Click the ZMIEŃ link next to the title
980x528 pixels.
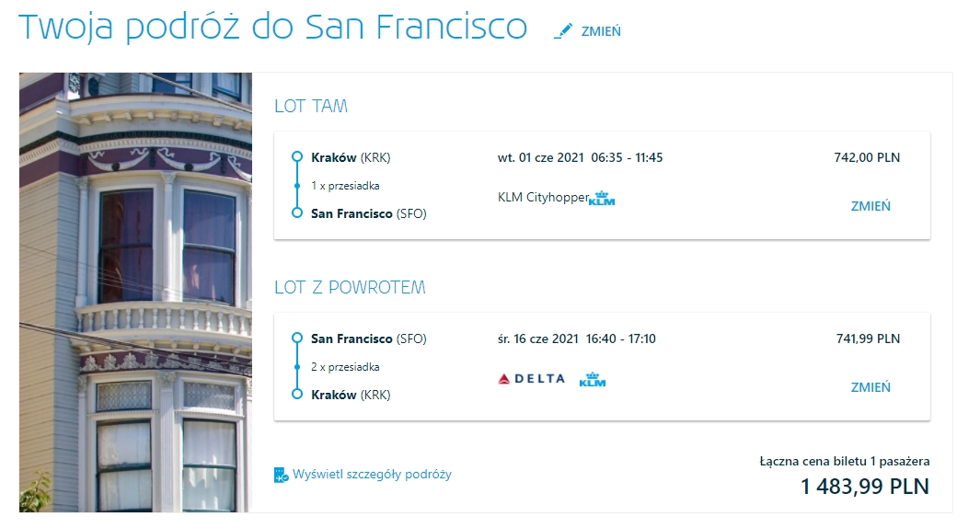pos(601,31)
